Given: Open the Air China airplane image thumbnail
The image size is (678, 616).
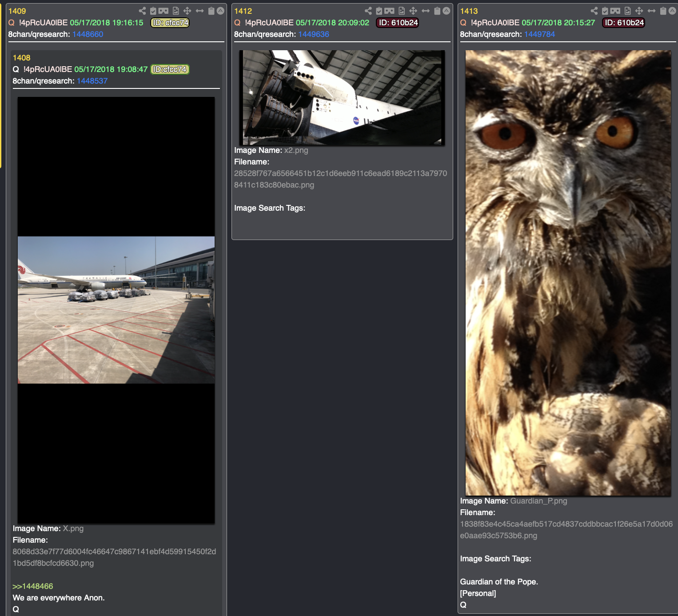Looking at the screenshot, I should pos(116,310).
